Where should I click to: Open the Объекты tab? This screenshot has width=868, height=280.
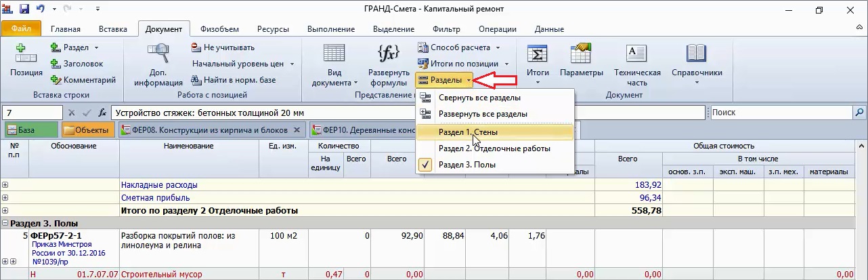pyautogui.click(x=88, y=129)
